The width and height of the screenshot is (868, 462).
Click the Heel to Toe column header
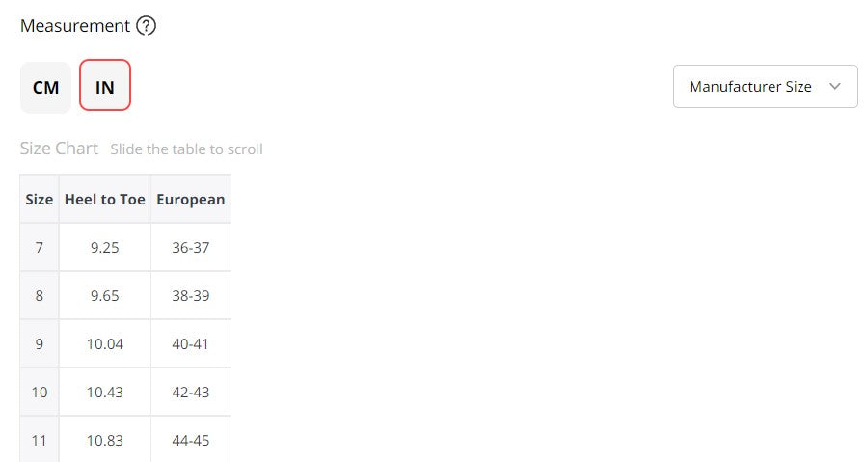coord(105,200)
